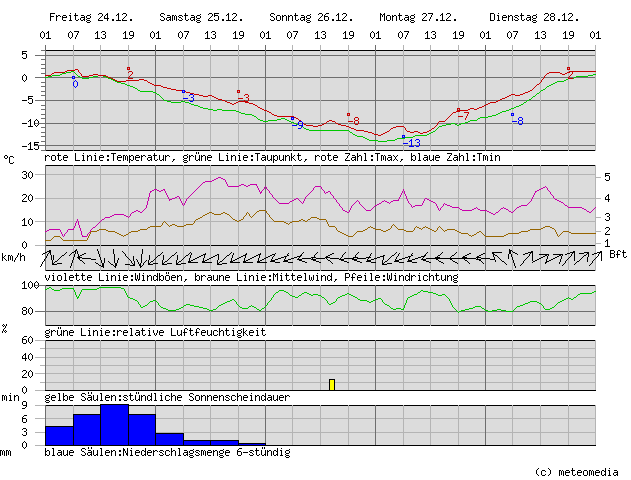Click the 'min' sunshine unit label
This screenshot has height=480, width=631.
tap(10, 398)
